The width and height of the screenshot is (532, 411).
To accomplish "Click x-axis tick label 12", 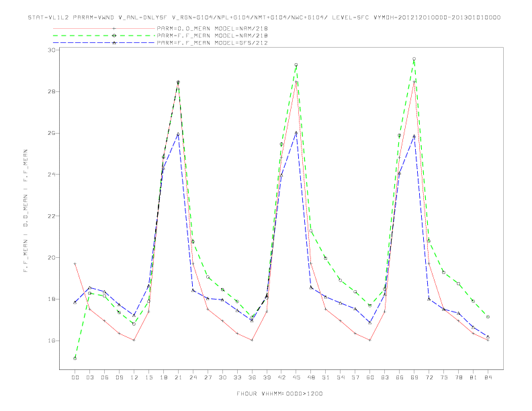I will click(134, 377).
